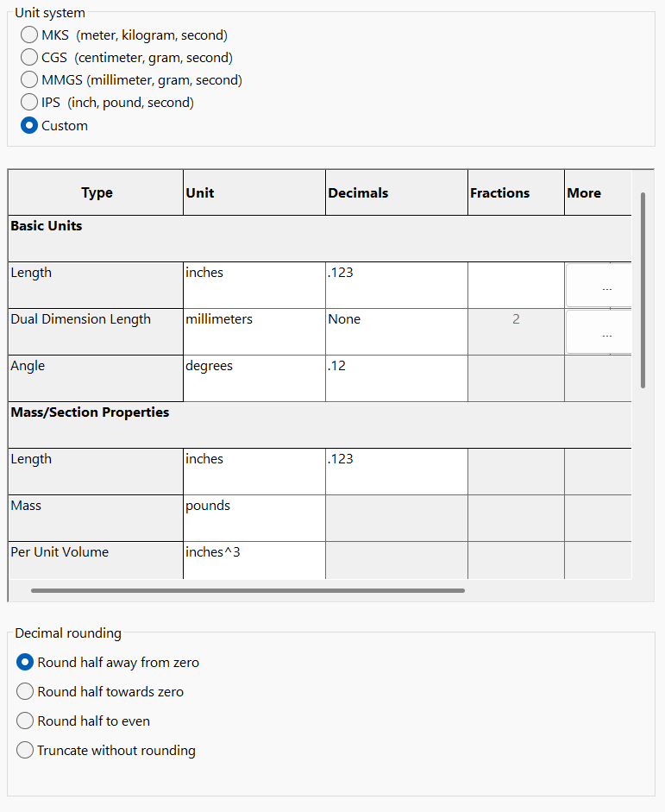The image size is (665, 812).
Task: Open Dual Dimension Length millimeters unit cell
Action: coord(254,331)
